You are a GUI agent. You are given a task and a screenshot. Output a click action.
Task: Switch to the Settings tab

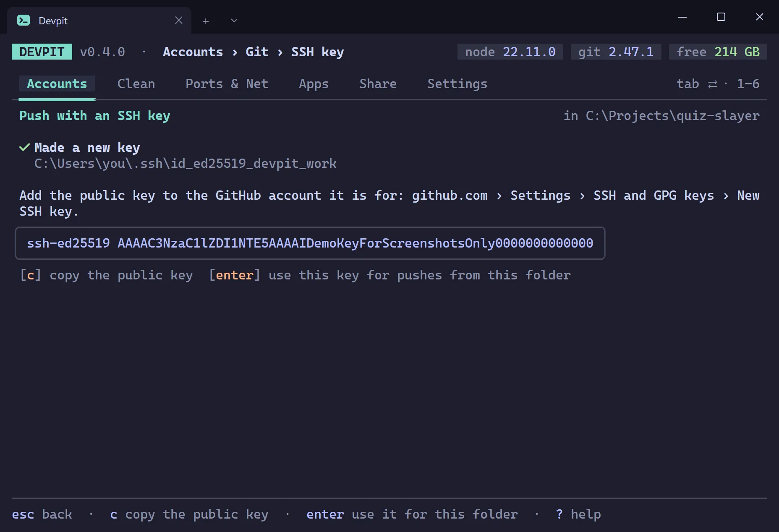click(457, 84)
